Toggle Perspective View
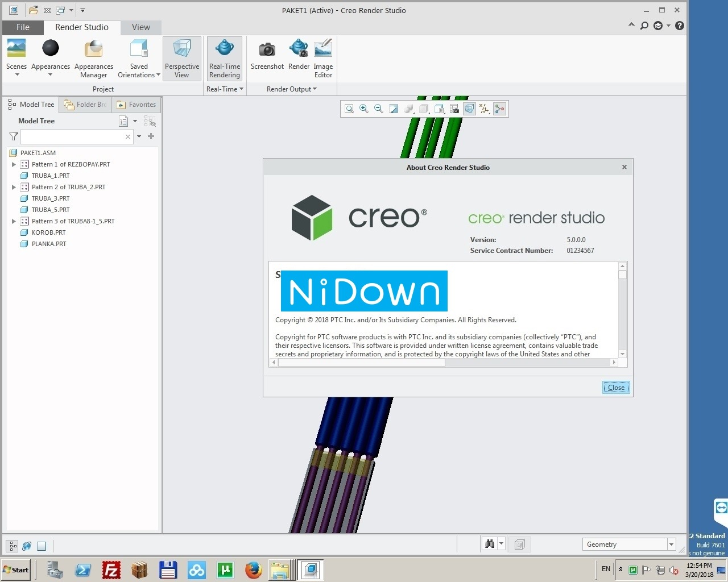 (x=182, y=59)
